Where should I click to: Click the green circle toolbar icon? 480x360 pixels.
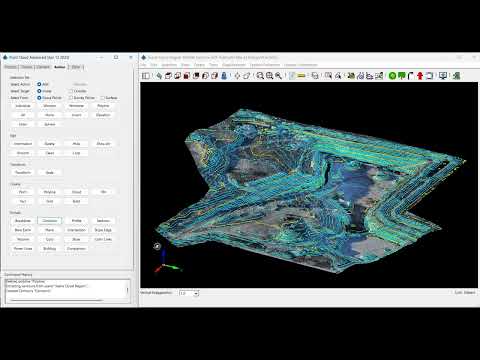click(392, 76)
